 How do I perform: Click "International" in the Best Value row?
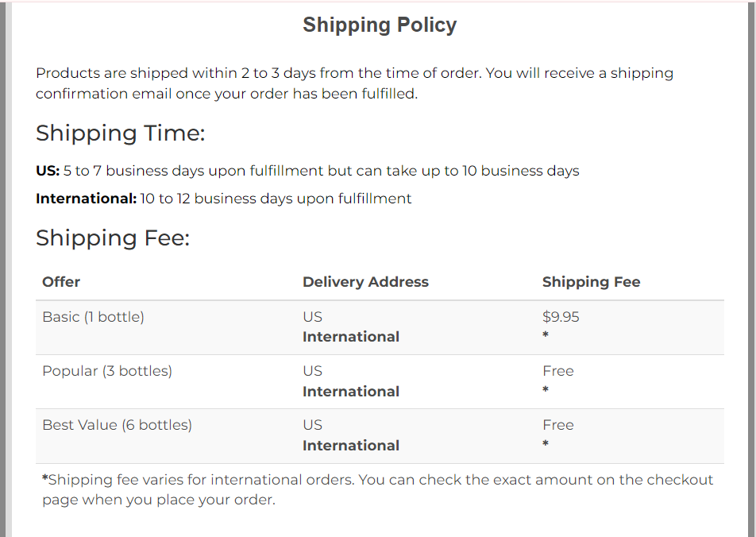pyautogui.click(x=351, y=446)
